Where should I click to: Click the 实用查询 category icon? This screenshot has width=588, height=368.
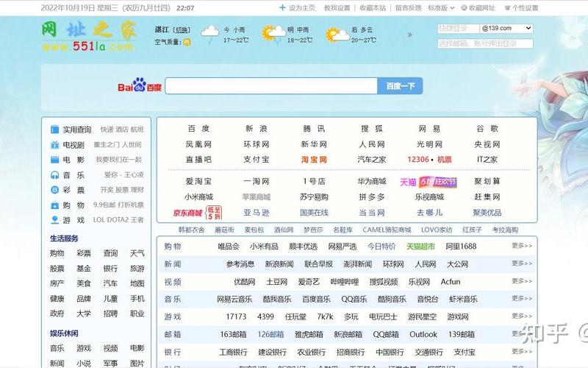pos(54,130)
